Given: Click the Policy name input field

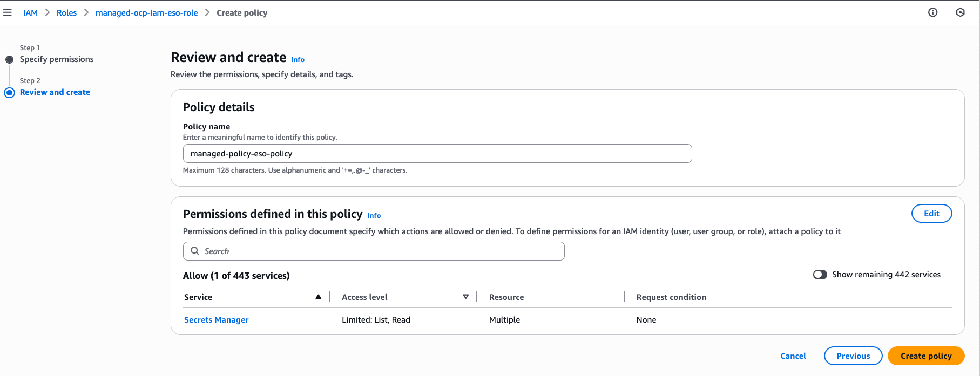Looking at the screenshot, I should click(437, 154).
